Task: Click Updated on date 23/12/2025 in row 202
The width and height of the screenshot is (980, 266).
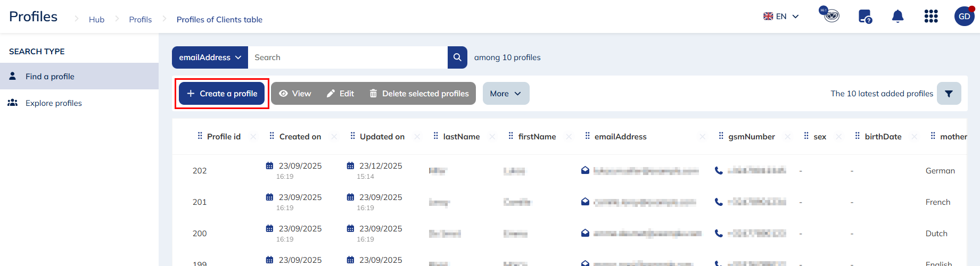Action: click(381, 166)
